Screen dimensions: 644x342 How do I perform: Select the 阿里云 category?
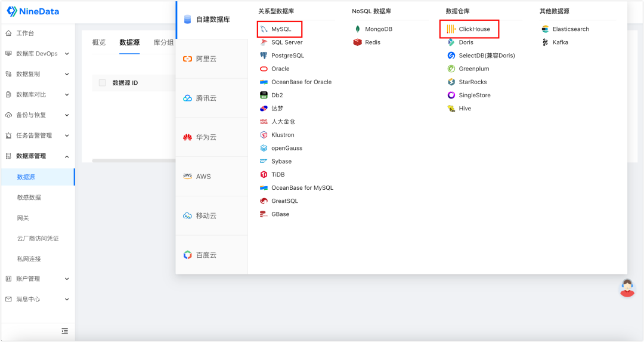[212, 58]
